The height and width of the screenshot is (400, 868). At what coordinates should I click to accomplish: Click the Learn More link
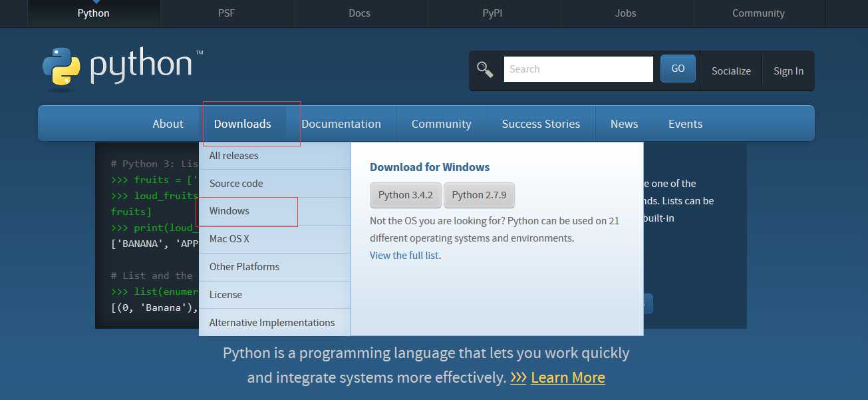pyautogui.click(x=568, y=378)
